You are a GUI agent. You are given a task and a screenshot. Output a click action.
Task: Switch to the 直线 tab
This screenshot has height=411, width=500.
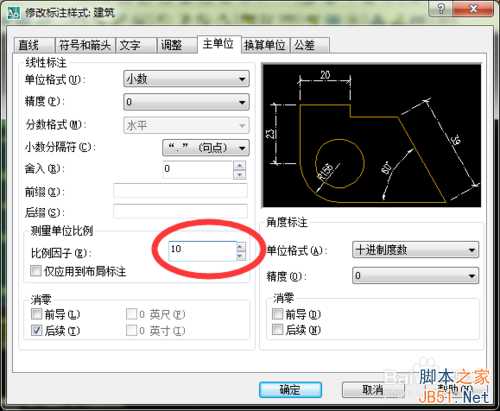coord(34,45)
